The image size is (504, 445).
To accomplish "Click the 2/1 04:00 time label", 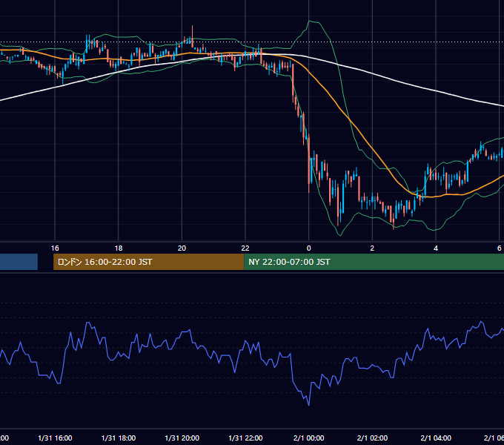I will coord(436,438).
